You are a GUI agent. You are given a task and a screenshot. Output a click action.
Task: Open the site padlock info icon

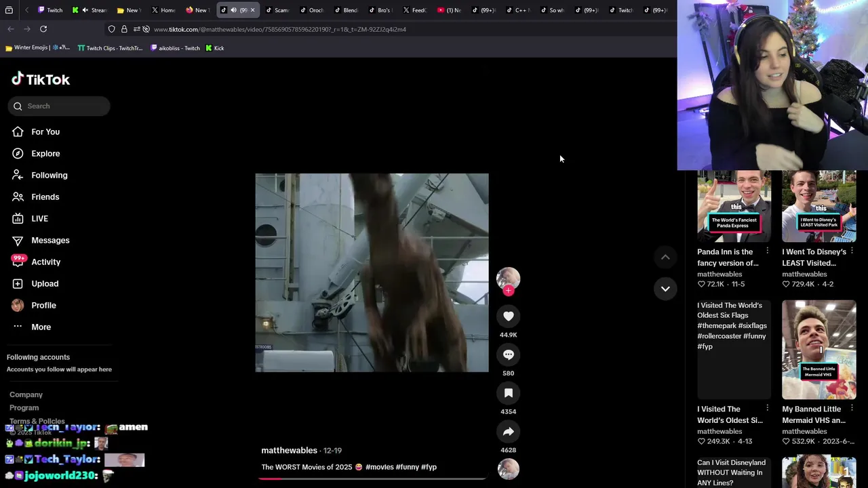[124, 29]
